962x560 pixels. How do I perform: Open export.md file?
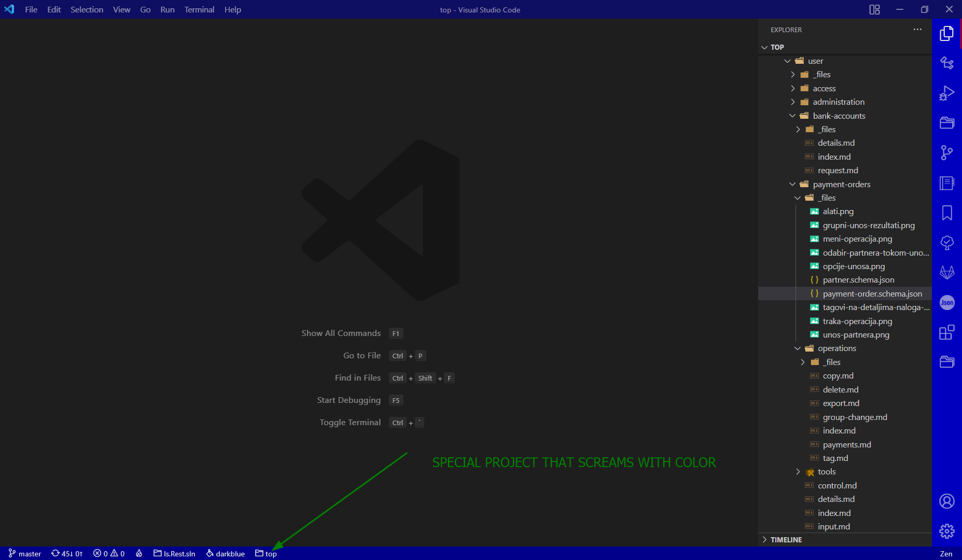pos(845,403)
